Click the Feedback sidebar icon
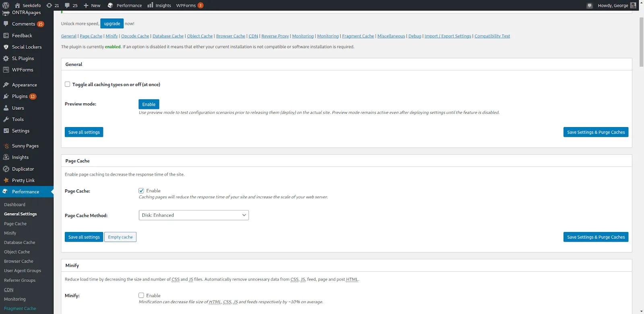This screenshot has width=644, height=314. (x=6, y=35)
